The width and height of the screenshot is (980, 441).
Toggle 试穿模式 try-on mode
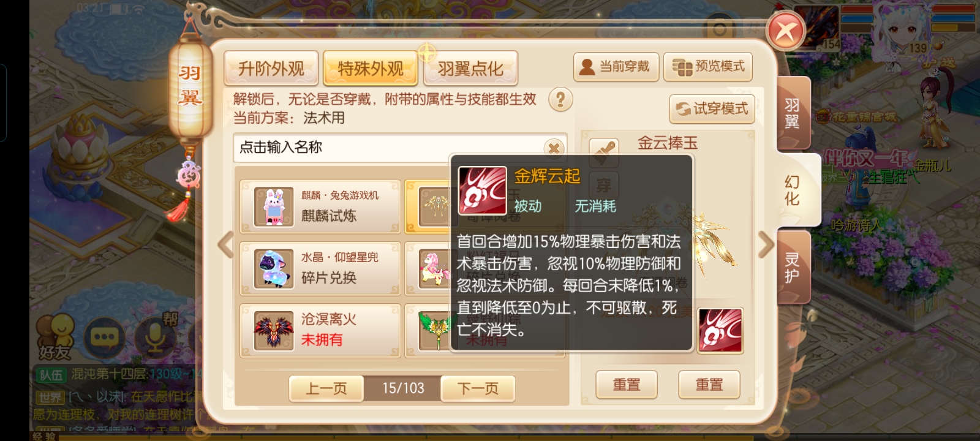point(712,109)
